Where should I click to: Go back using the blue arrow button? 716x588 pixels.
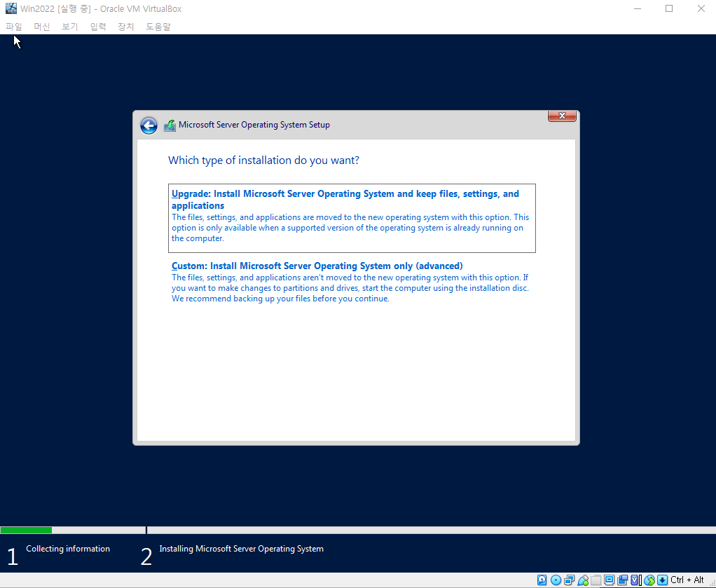[149, 125]
